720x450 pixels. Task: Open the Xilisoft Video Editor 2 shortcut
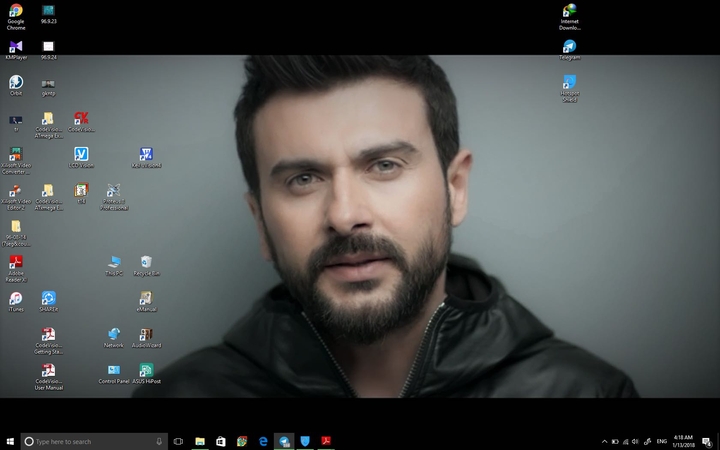coord(16,197)
